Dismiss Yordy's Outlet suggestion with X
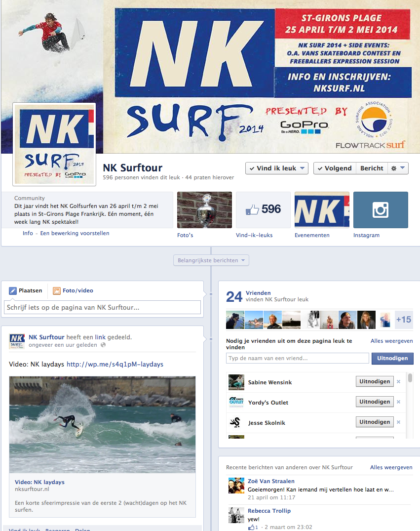This screenshot has width=420, height=531. 399,402
